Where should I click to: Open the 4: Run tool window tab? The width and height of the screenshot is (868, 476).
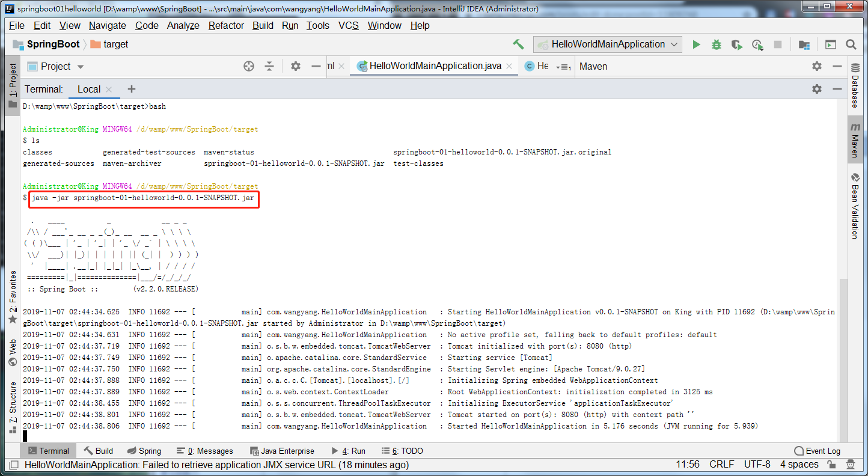349,451
